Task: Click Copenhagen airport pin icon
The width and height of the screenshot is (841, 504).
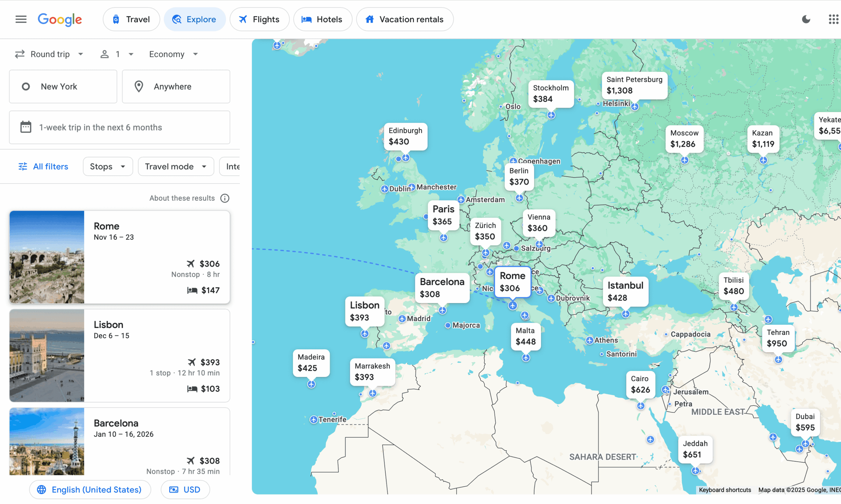Action: click(513, 161)
